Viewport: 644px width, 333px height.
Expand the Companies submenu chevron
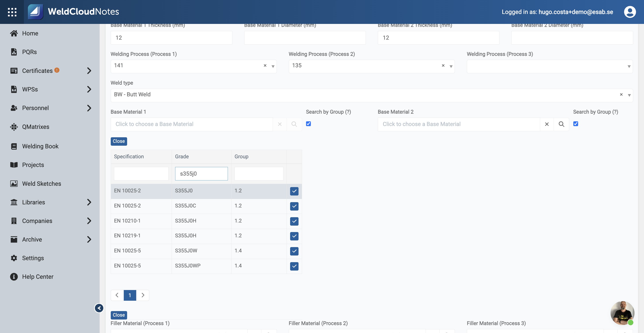(x=89, y=221)
